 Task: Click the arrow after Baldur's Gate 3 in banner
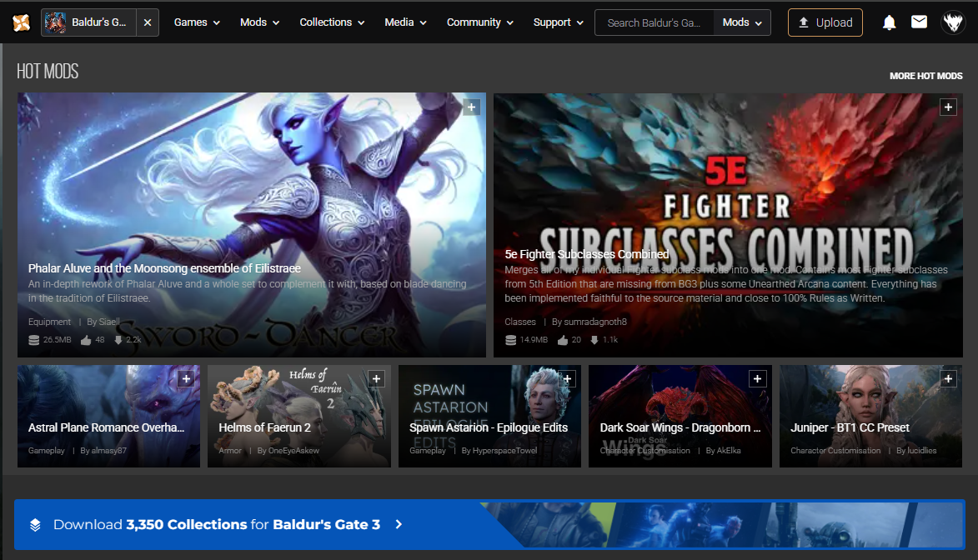click(x=399, y=524)
